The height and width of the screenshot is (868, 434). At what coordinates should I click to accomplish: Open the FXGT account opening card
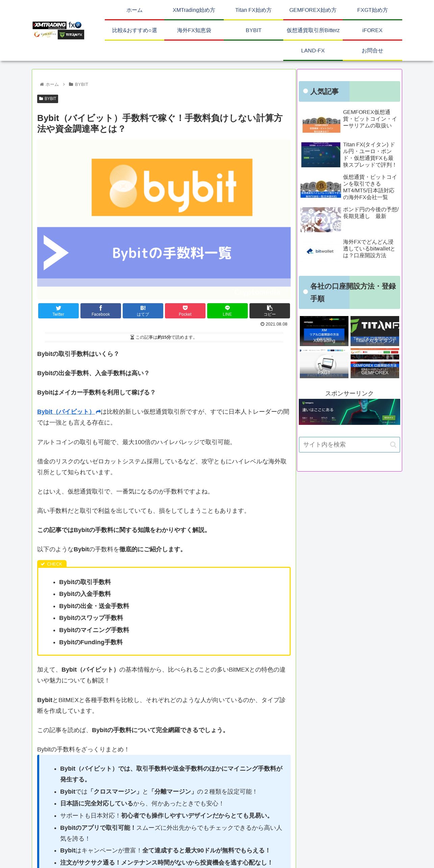[x=324, y=363]
